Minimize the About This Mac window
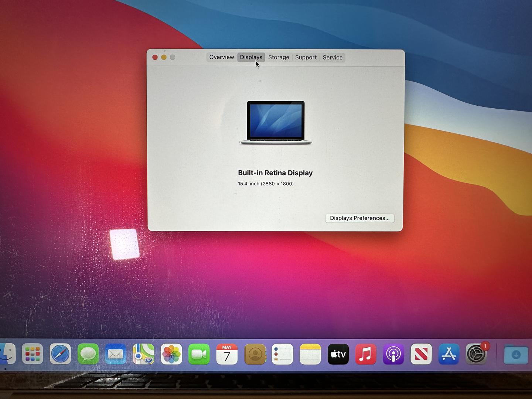532x399 pixels. point(164,57)
